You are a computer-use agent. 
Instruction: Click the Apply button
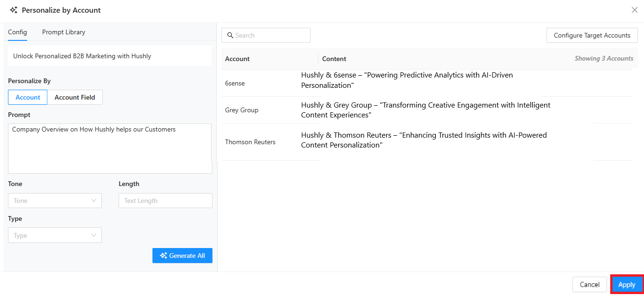coord(627,285)
